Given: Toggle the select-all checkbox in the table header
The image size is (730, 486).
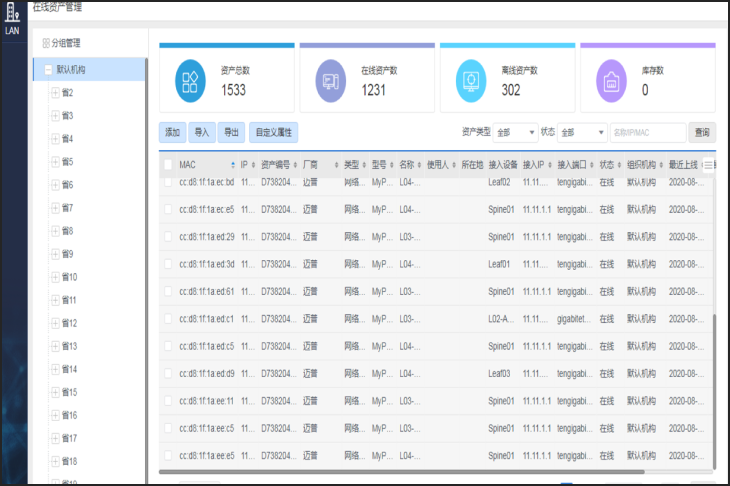Looking at the screenshot, I should [x=168, y=165].
